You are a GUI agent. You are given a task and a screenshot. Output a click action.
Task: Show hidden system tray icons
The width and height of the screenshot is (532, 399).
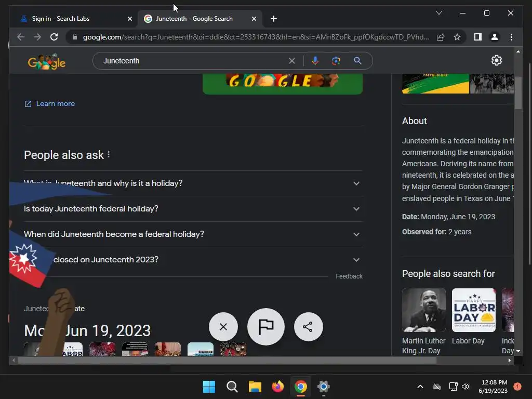click(x=420, y=387)
